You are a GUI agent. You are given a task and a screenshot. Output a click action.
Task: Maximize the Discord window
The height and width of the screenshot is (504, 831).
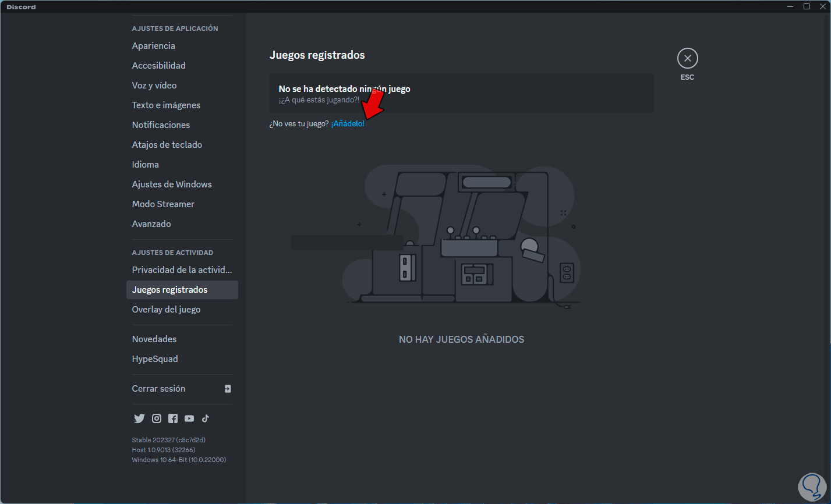[807, 6]
